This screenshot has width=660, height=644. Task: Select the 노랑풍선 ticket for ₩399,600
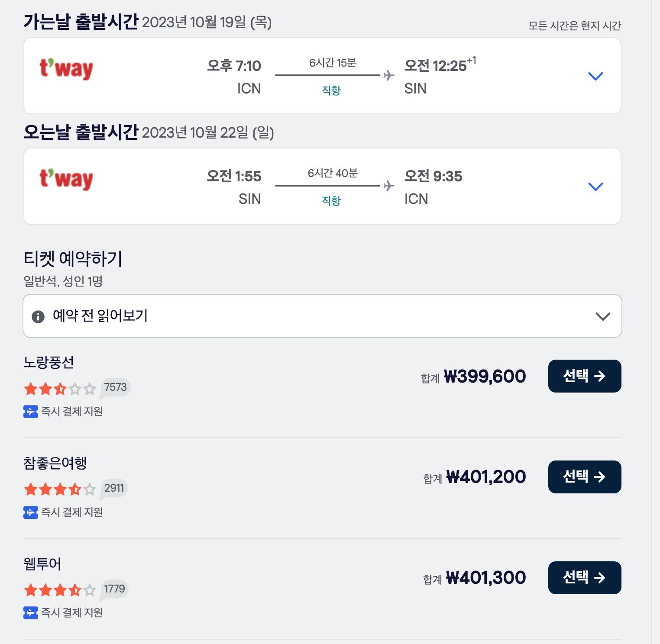pos(584,376)
